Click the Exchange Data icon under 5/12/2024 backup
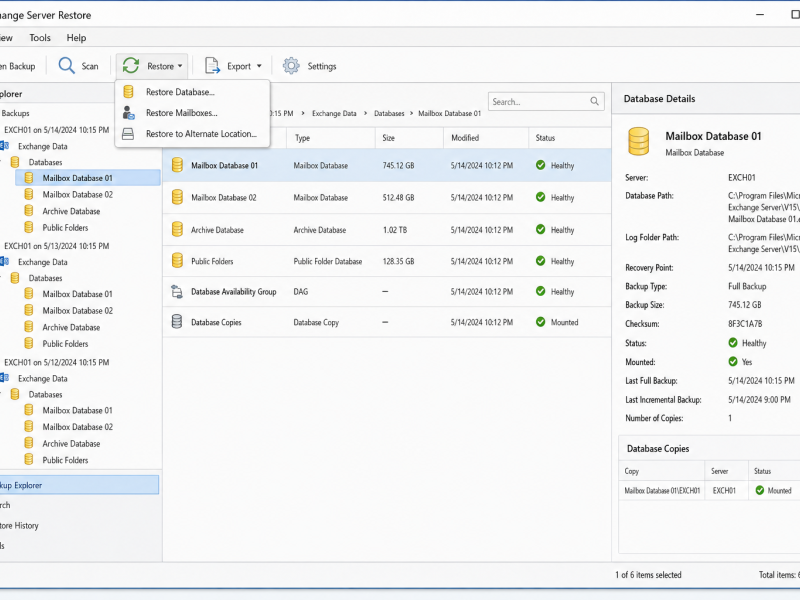The width and height of the screenshot is (800, 600). click(x=5, y=378)
